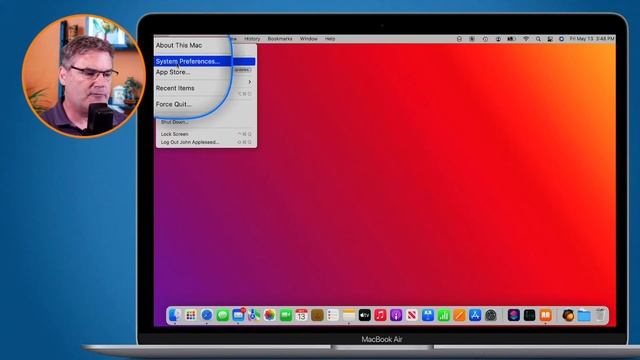Open the Recent Items submenu
Viewport: 640px width, 360px height.
(175, 88)
